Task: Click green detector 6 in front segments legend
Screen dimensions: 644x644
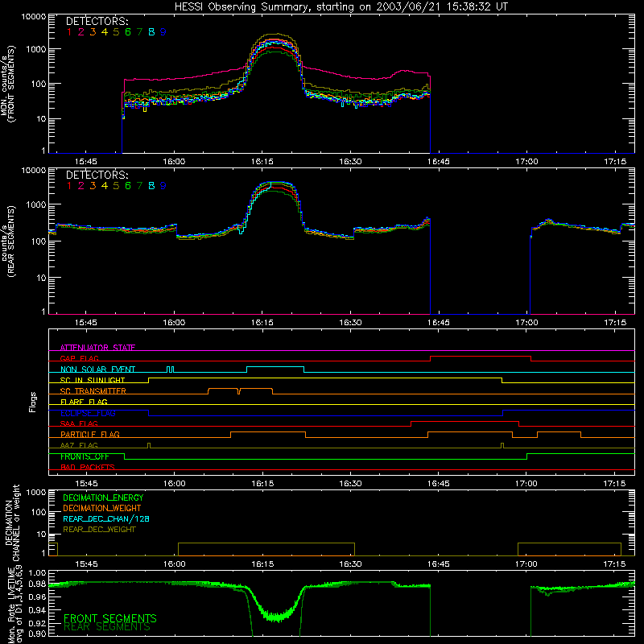Action: coord(128,32)
